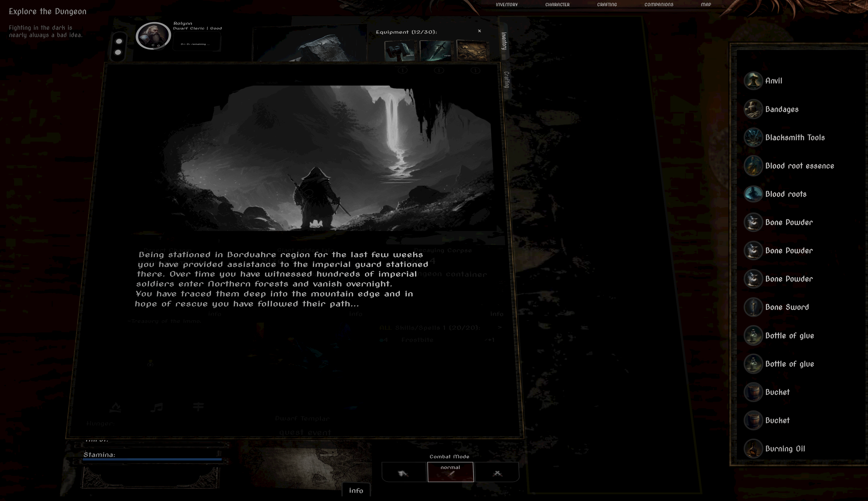Toggle the lower round dot beside portrait
This screenshot has height=501, width=868.
pyautogui.click(x=118, y=52)
